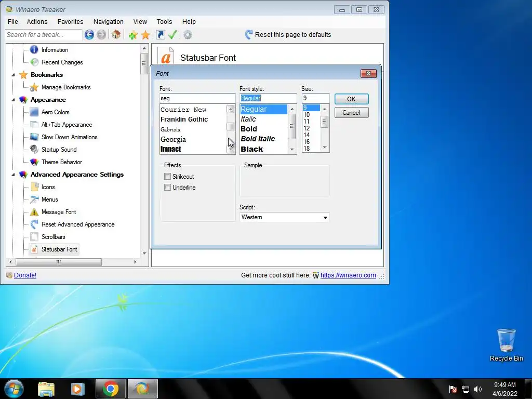The width and height of the screenshot is (532, 399).
Task: Click the shortcut export toolbar icon
Action: tap(160, 35)
